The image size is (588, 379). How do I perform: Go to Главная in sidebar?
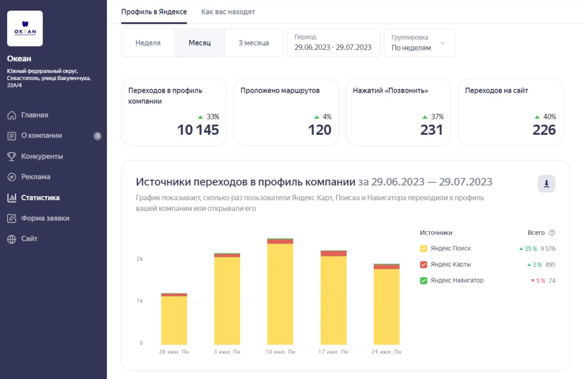coord(35,115)
